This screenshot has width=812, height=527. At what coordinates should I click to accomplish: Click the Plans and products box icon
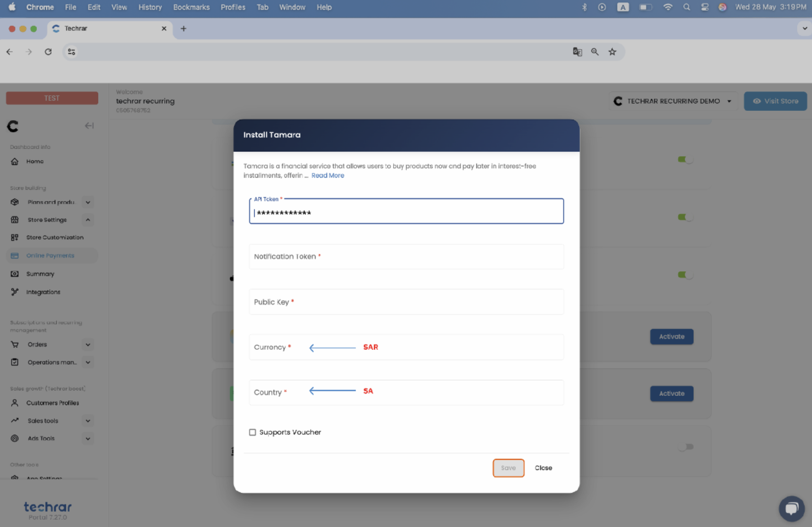(15, 202)
